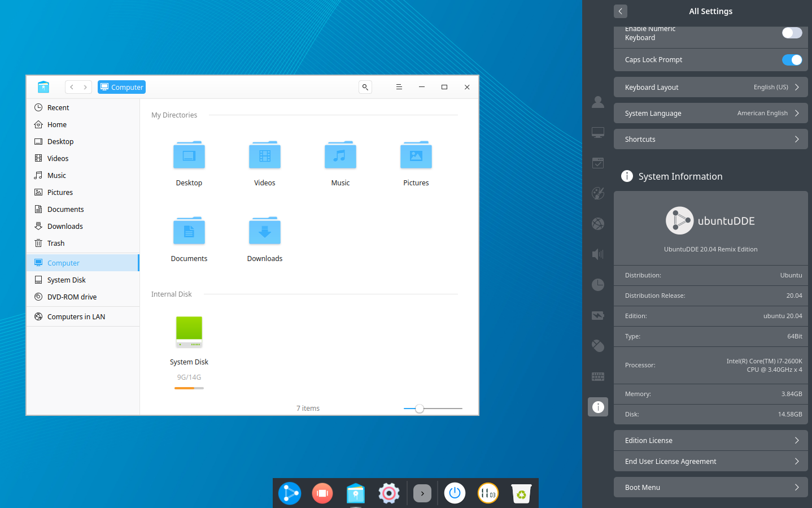Viewport: 812px width, 508px height.
Task: Open Accounts settings from the sidebar
Action: coord(598,102)
